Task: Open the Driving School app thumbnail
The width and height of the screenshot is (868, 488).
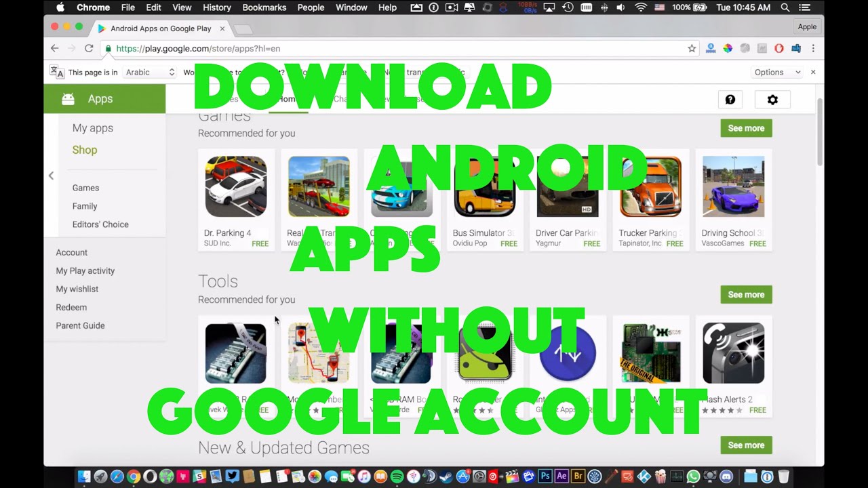Action: [734, 186]
